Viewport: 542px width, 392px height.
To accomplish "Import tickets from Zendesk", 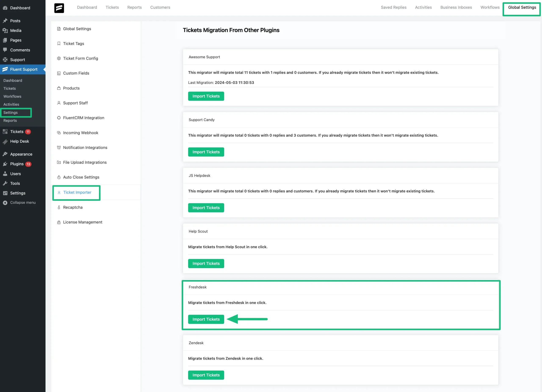I will (x=206, y=375).
